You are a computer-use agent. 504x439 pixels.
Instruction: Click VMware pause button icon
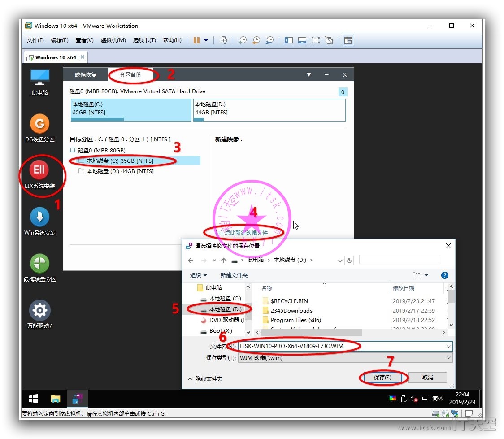click(196, 40)
